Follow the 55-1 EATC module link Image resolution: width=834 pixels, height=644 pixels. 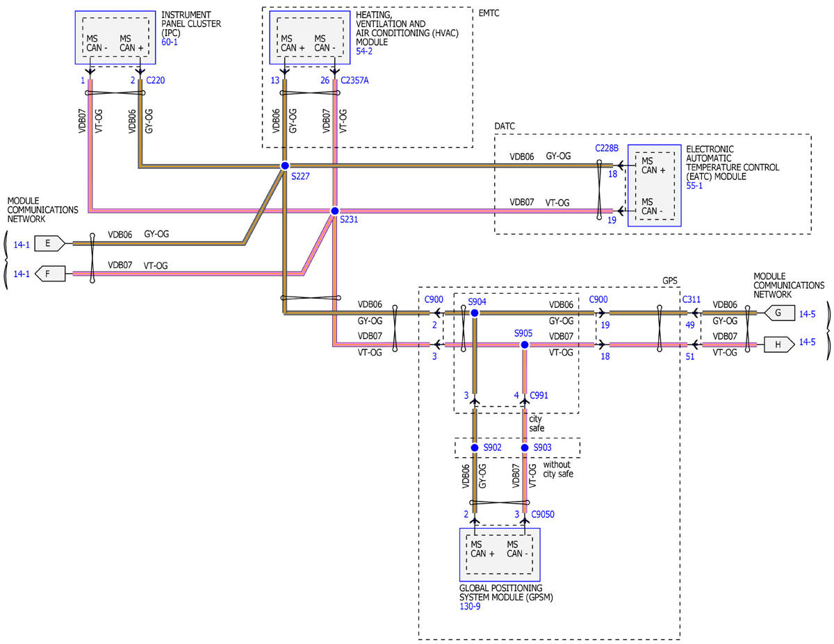tap(695, 187)
